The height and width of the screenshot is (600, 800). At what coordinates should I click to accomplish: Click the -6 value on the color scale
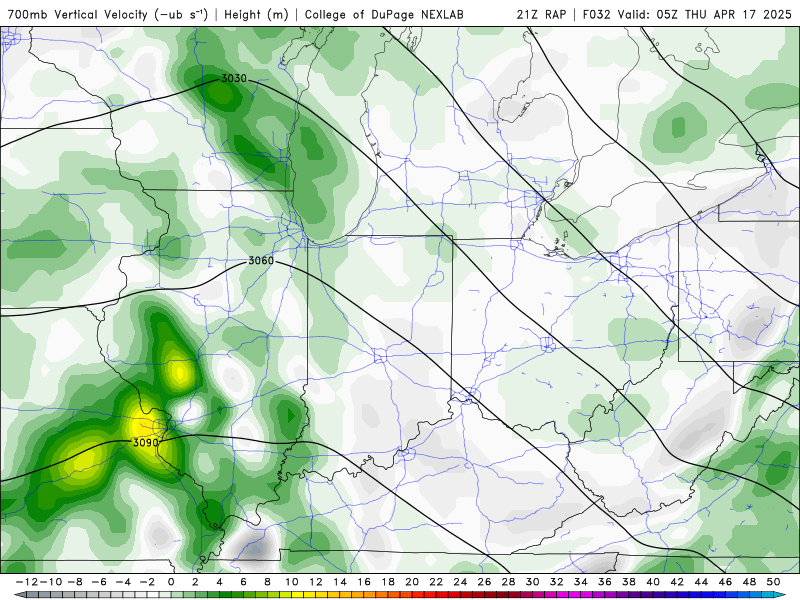(x=99, y=582)
